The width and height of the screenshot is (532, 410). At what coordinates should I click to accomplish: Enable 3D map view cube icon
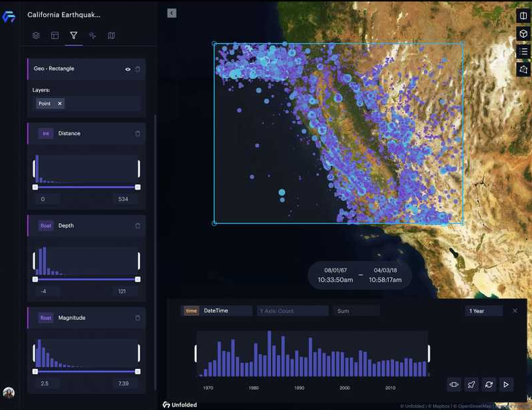523,34
